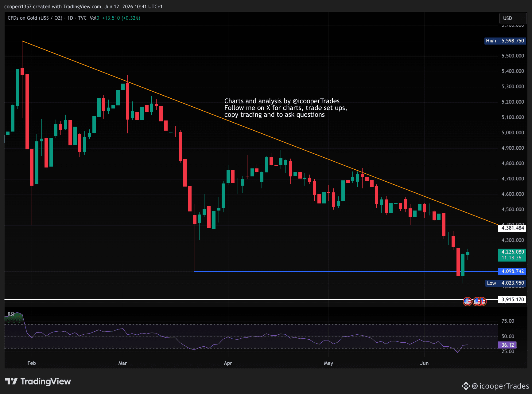
Task: Click the 4,300.000 price scale label
Action: click(513, 240)
